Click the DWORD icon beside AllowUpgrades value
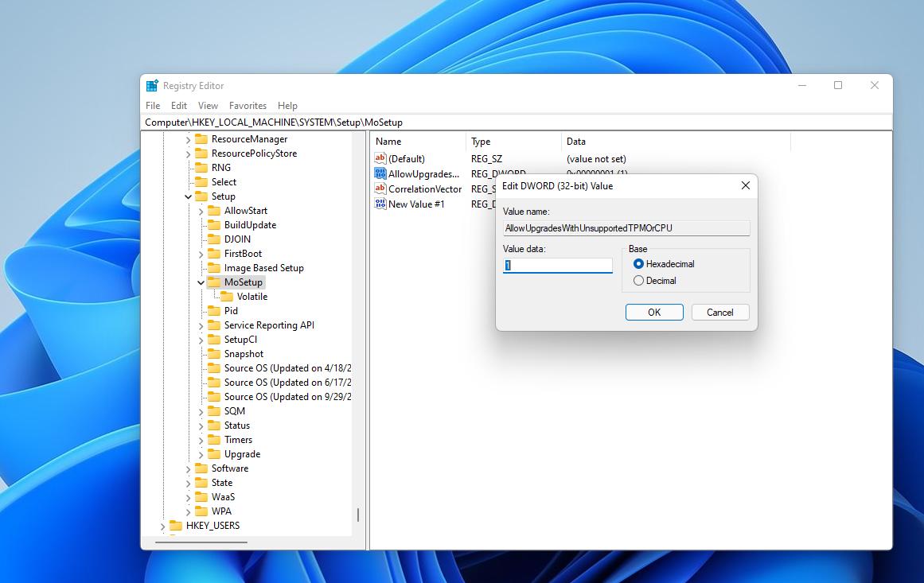 [x=380, y=173]
